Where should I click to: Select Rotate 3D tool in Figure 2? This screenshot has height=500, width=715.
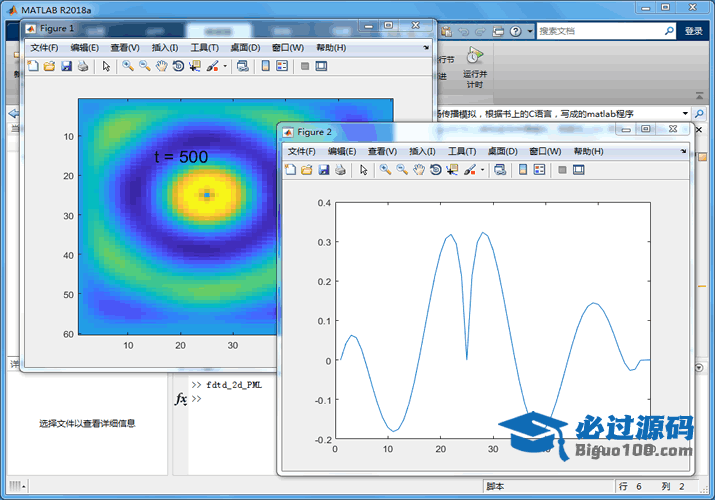coord(435,170)
